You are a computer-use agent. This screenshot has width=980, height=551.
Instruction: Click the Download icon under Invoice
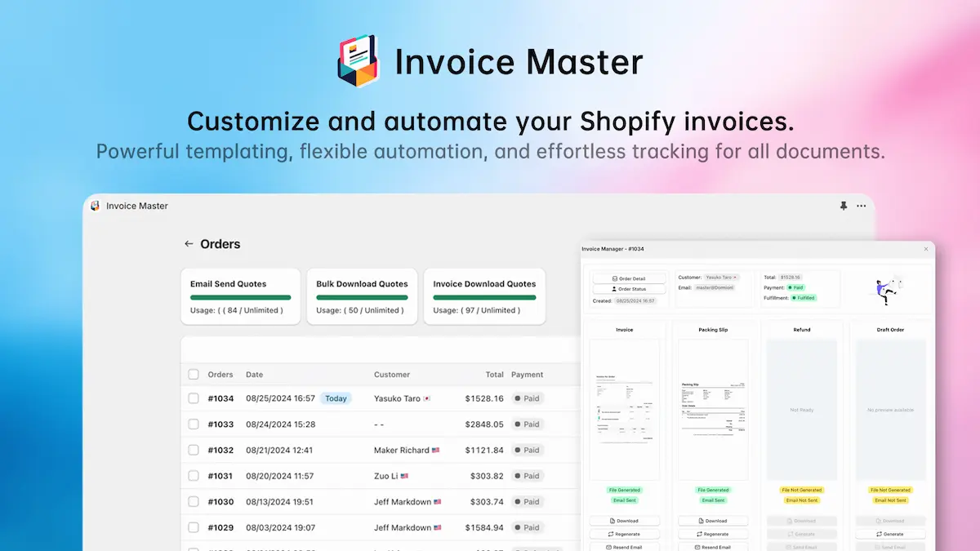[611, 520]
